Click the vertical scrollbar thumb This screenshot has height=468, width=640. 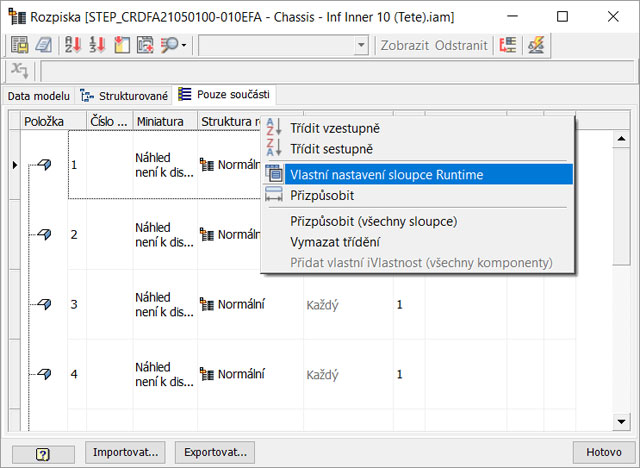point(621,206)
